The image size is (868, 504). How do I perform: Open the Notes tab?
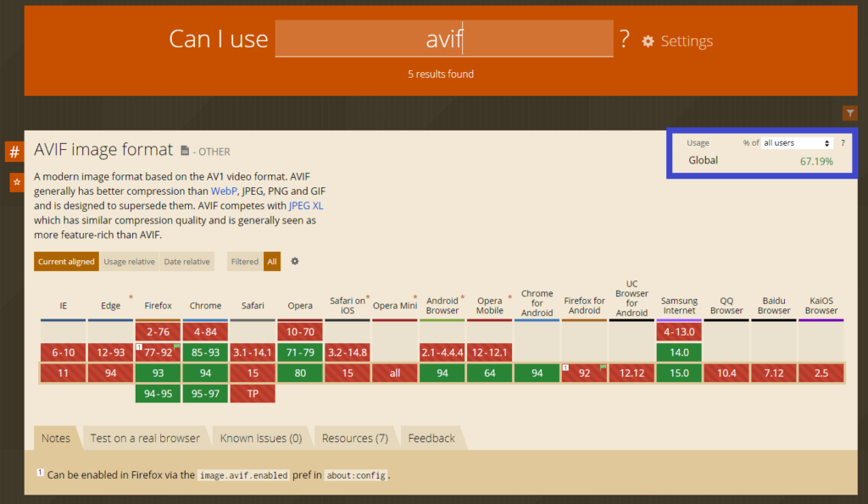pos(56,438)
